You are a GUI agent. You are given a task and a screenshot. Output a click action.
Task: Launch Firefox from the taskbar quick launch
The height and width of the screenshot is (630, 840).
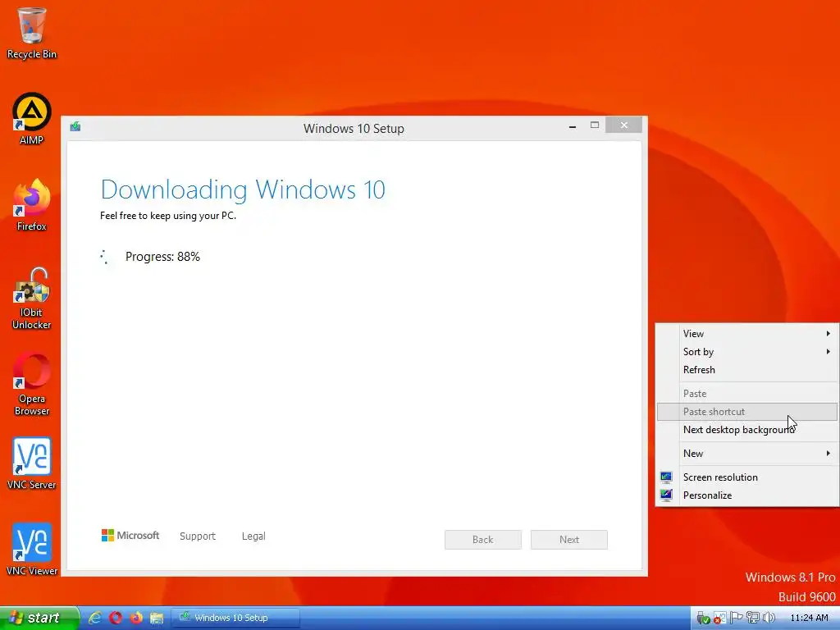tap(136, 618)
